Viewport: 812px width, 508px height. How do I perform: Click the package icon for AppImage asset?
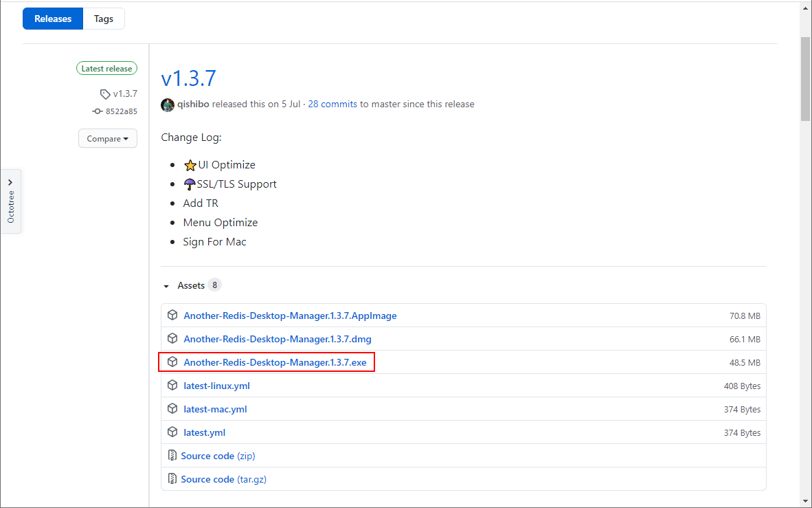click(x=172, y=315)
